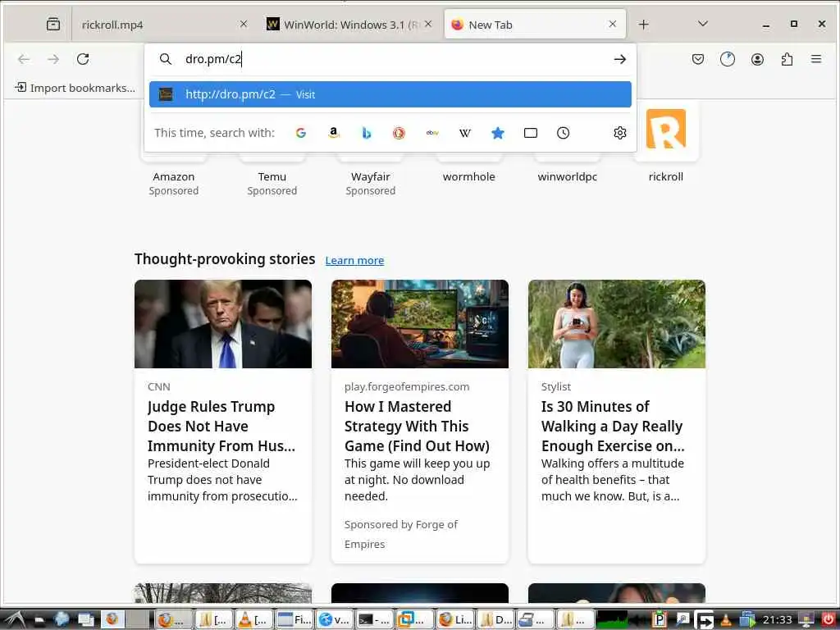Close the New Tab tab
Image resolution: width=840 pixels, height=630 pixels.
tap(613, 24)
